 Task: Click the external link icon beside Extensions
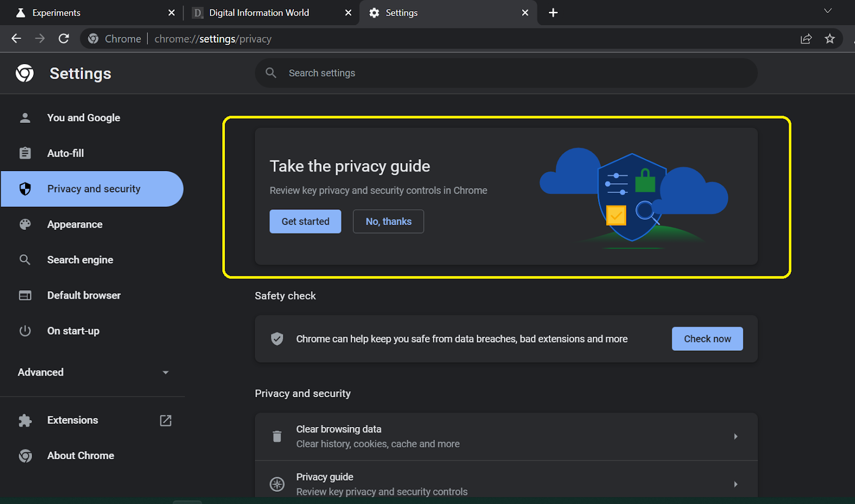[166, 421]
